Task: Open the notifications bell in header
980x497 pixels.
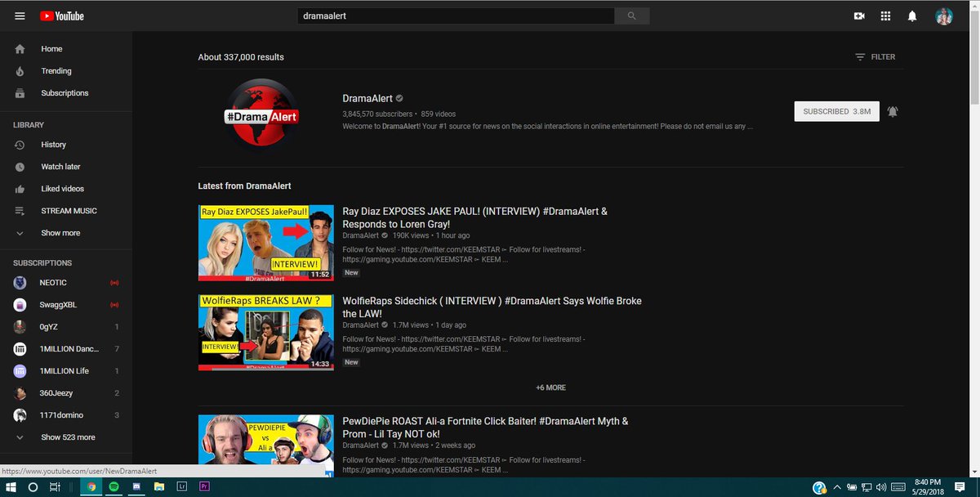Action: pos(912,16)
